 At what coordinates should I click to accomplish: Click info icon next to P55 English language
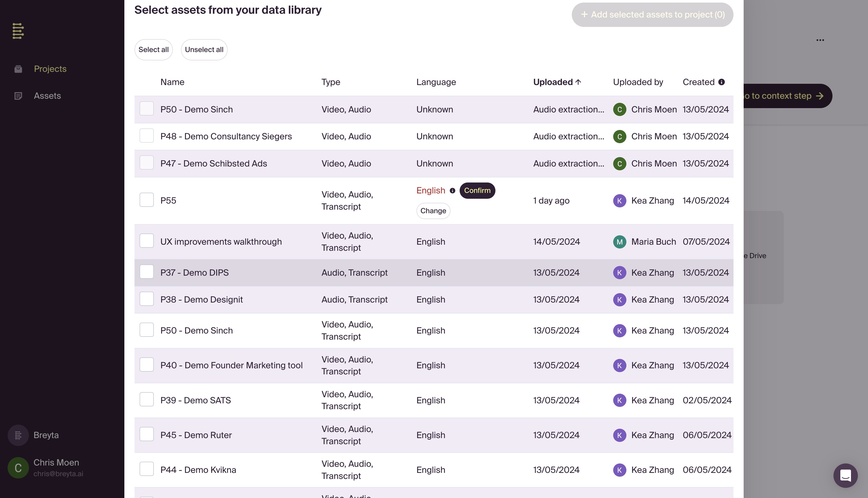click(x=452, y=191)
